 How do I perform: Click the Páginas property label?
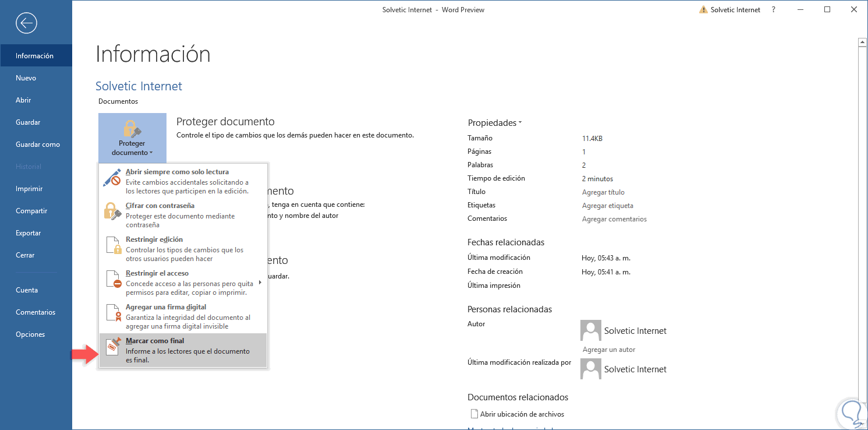point(480,151)
